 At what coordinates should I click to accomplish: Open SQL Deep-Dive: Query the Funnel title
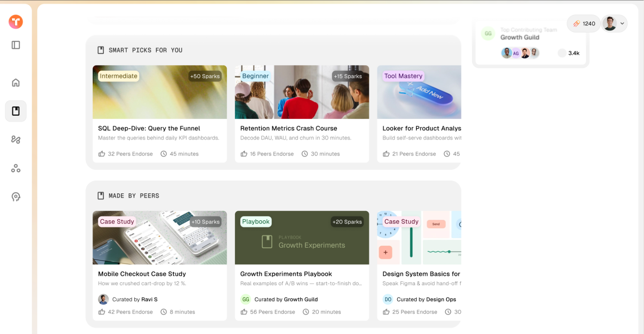pos(149,128)
